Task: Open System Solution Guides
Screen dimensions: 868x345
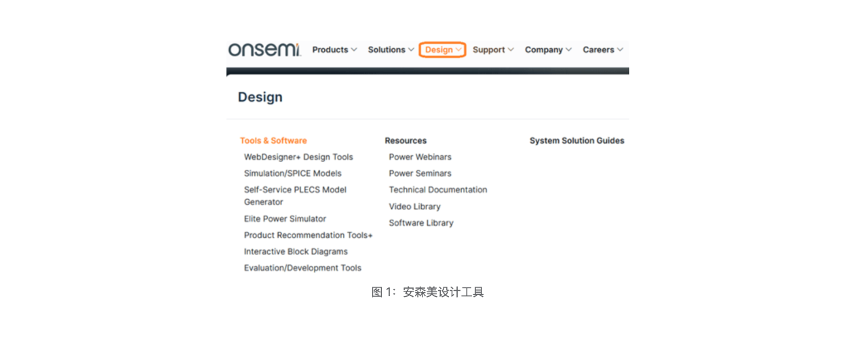Action: coord(576,141)
